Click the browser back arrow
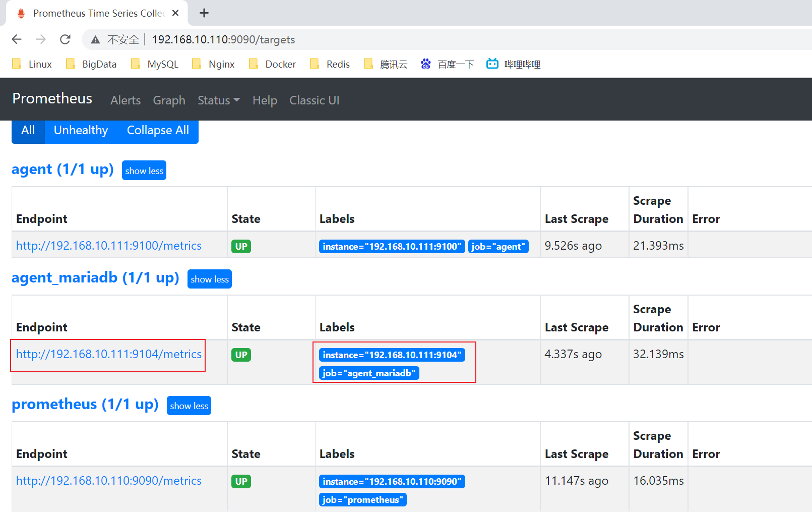This screenshot has height=514, width=812. (x=17, y=39)
